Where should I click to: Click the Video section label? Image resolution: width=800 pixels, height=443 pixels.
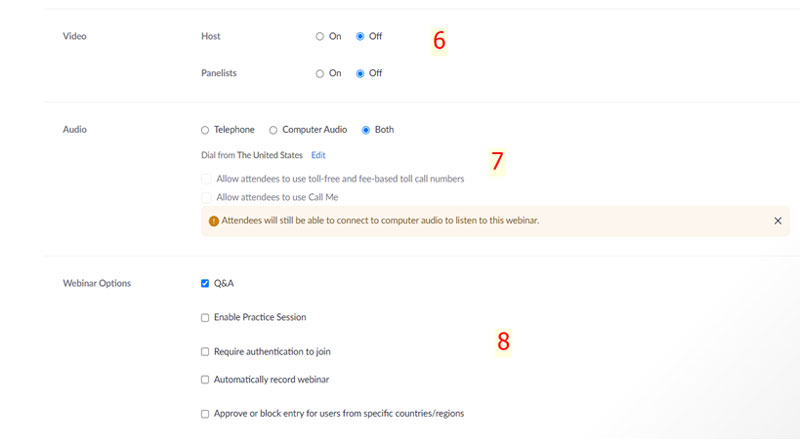point(75,36)
